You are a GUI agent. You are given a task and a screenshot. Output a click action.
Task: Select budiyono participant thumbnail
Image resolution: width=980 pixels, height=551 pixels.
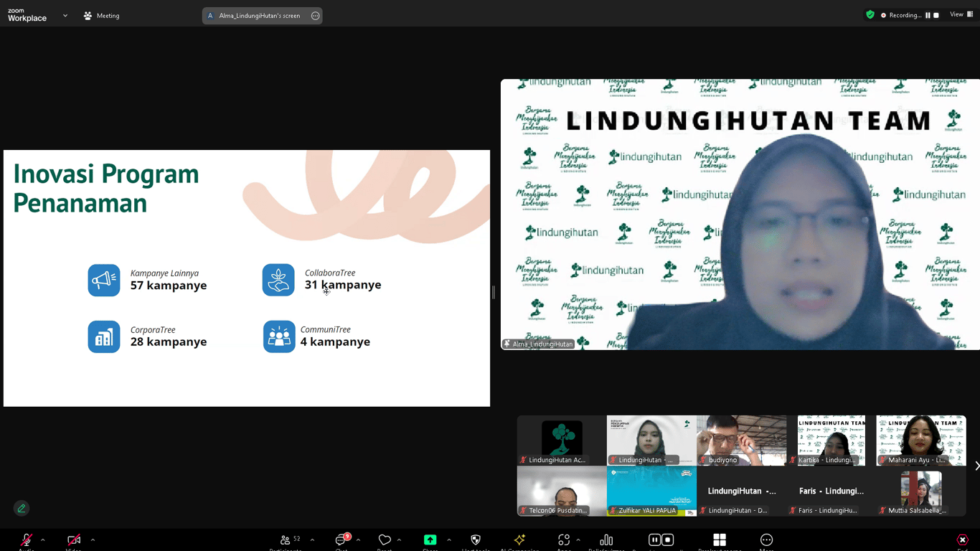tap(741, 441)
